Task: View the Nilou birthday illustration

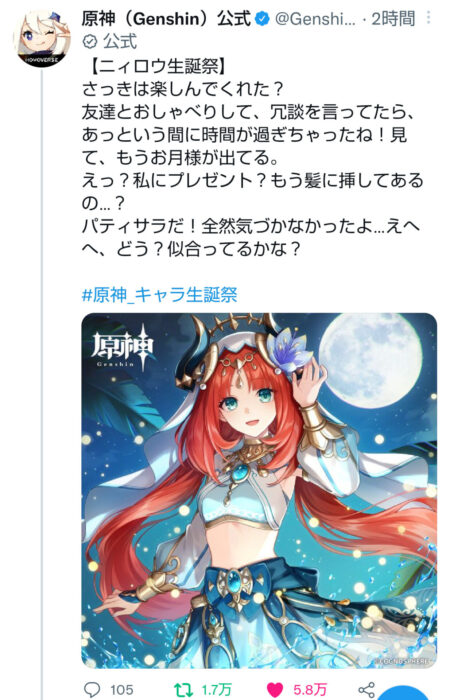Action: (x=259, y=491)
